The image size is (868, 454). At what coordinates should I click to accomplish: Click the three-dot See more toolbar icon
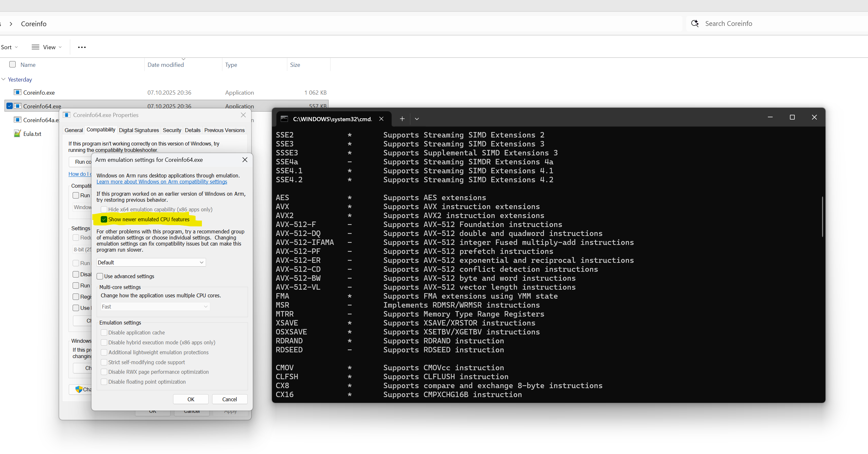[x=82, y=48]
